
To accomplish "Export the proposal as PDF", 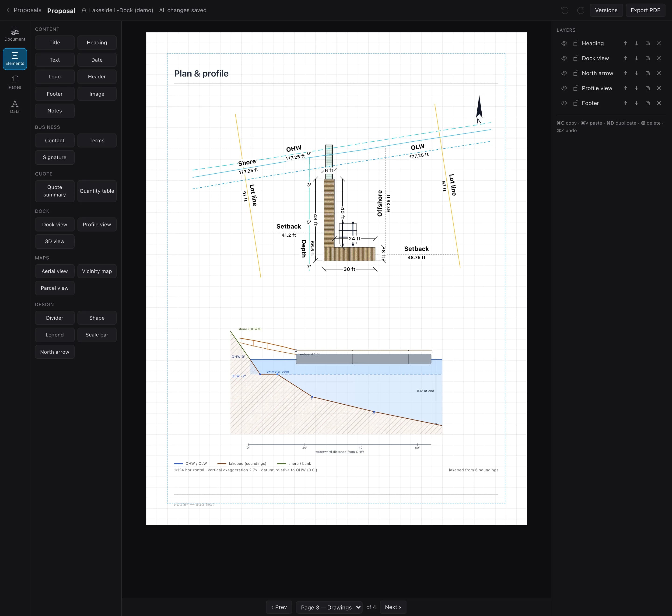I will point(645,10).
